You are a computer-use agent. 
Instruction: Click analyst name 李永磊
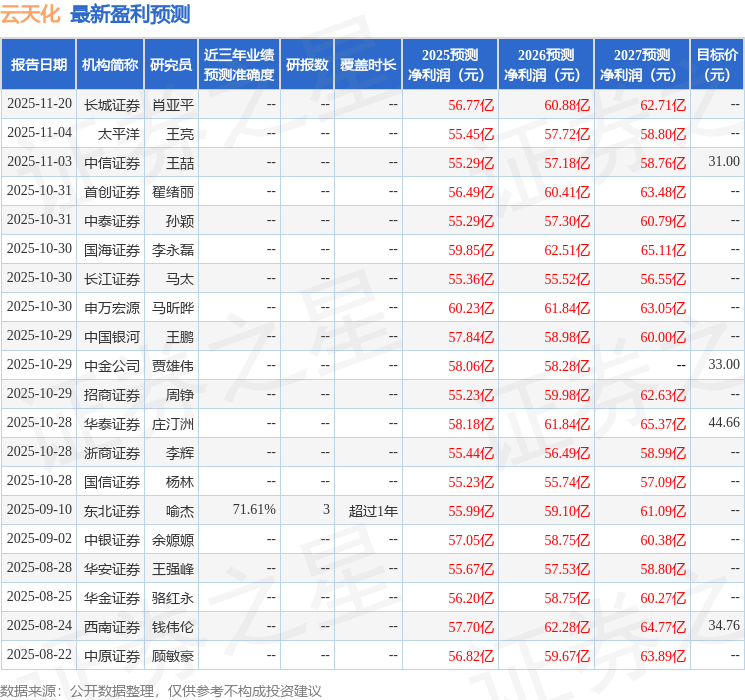tap(173, 249)
